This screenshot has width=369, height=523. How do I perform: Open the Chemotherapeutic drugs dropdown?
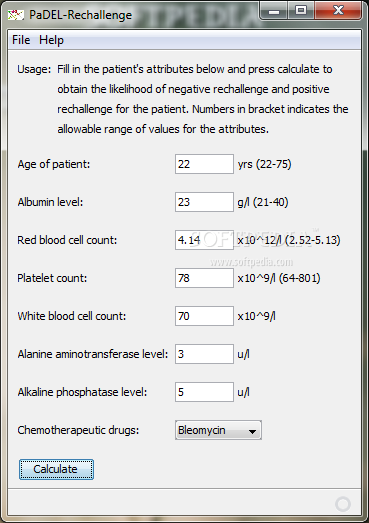(218, 430)
